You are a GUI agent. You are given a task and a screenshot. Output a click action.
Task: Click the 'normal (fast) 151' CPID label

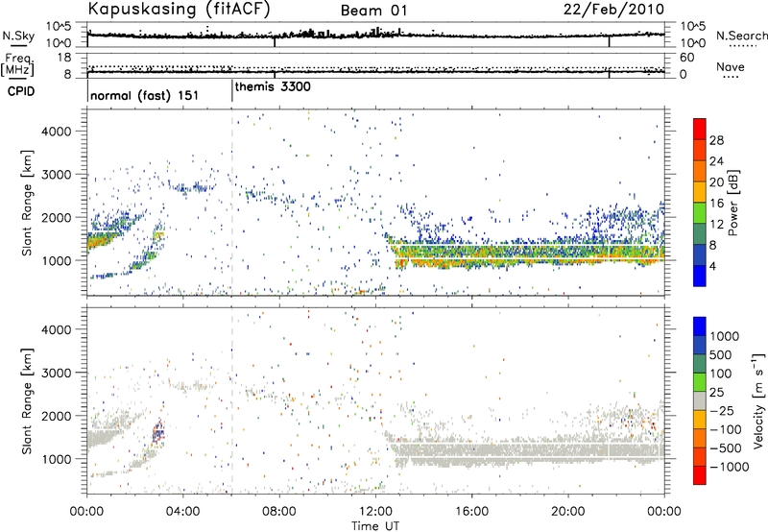point(145,95)
